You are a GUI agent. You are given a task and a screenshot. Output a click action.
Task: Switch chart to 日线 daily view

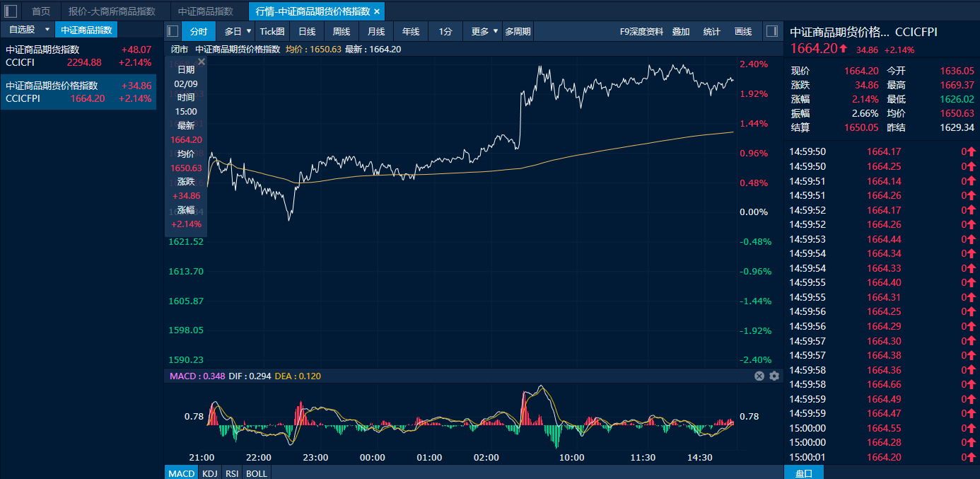[x=307, y=31]
